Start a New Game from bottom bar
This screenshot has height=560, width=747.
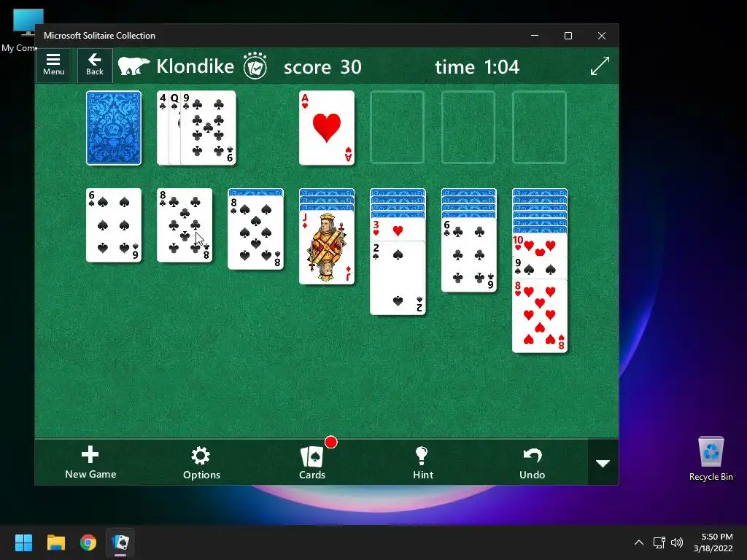[90, 462]
